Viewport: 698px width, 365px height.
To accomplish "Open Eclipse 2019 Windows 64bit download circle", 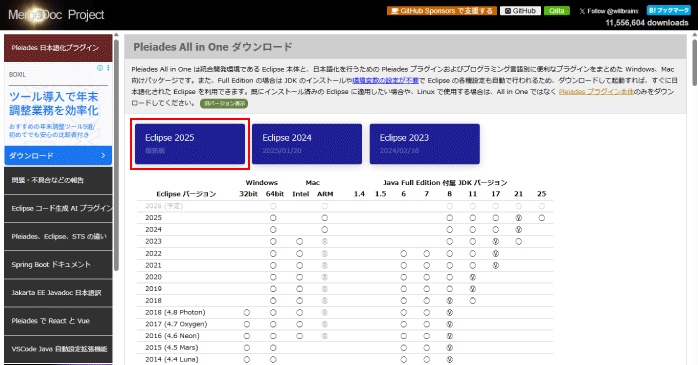I will tap(273, 289).
